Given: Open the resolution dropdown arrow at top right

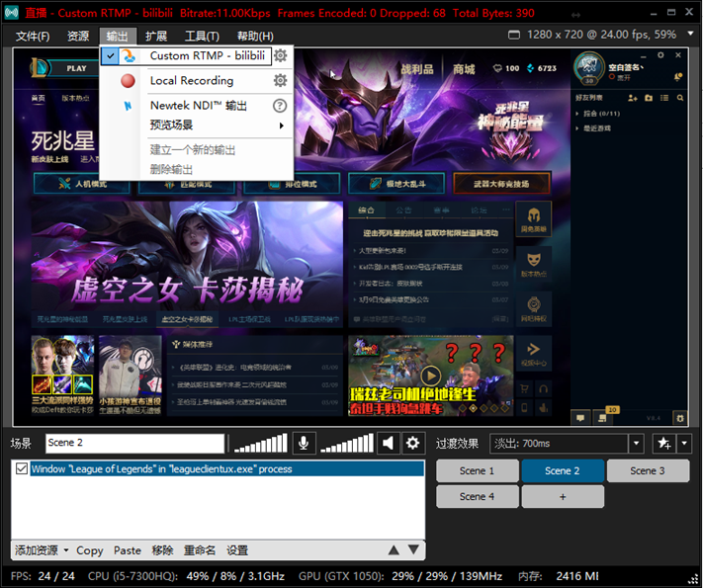Looking at the screenshot, I should pos(690,34).
